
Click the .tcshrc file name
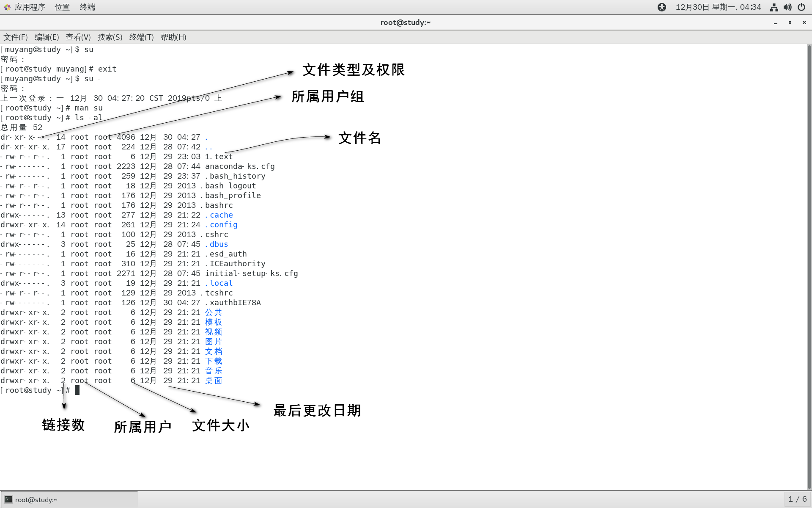click(x=217, y=293)
